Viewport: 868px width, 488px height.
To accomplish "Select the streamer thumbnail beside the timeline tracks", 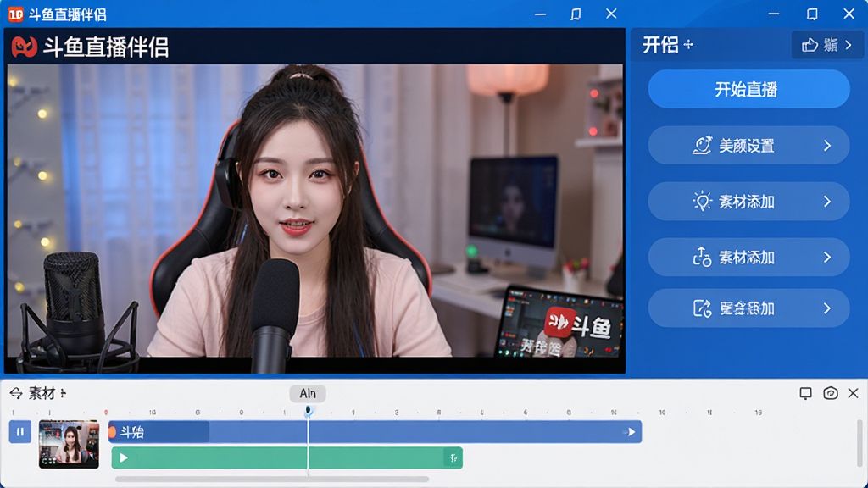I will [x=69, y=444].
